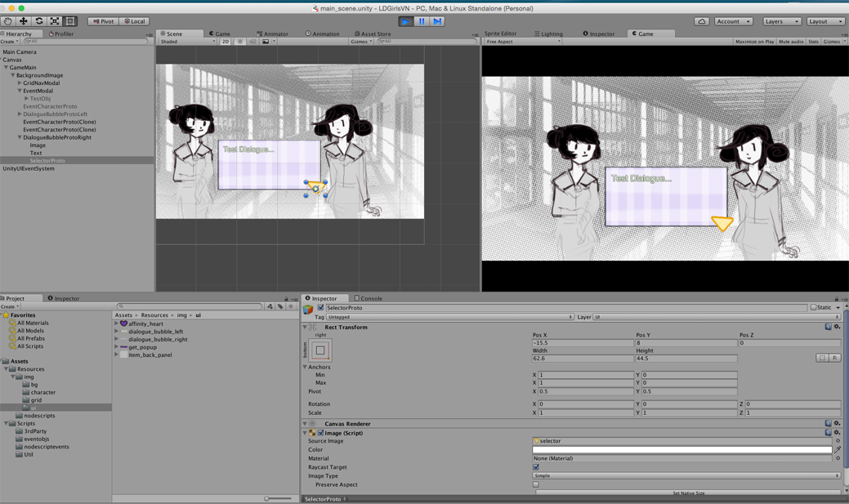Open the Free Aspect dropdown
Screen dimensions: 849x504
click(523, 42)
